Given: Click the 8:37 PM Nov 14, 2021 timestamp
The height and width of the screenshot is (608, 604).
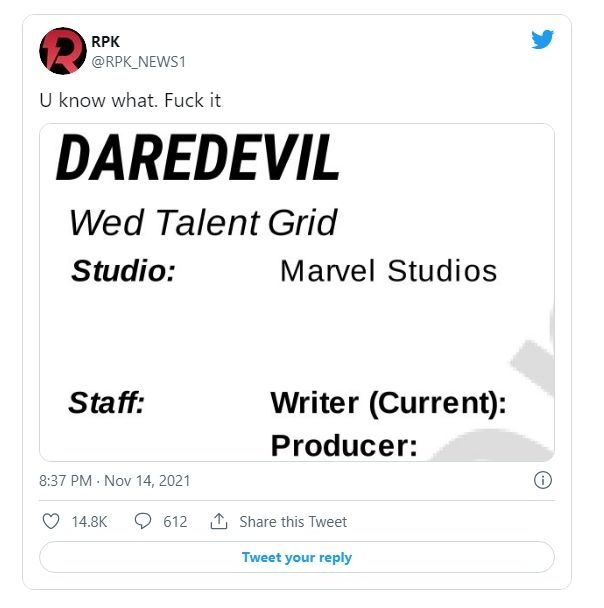Looking at the screenshot, I should [115, 481].
